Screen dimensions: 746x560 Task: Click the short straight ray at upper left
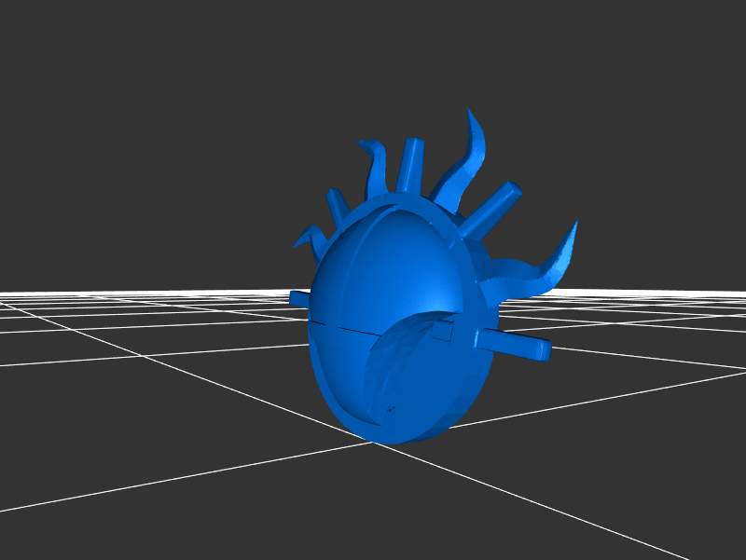click(337, 207)
